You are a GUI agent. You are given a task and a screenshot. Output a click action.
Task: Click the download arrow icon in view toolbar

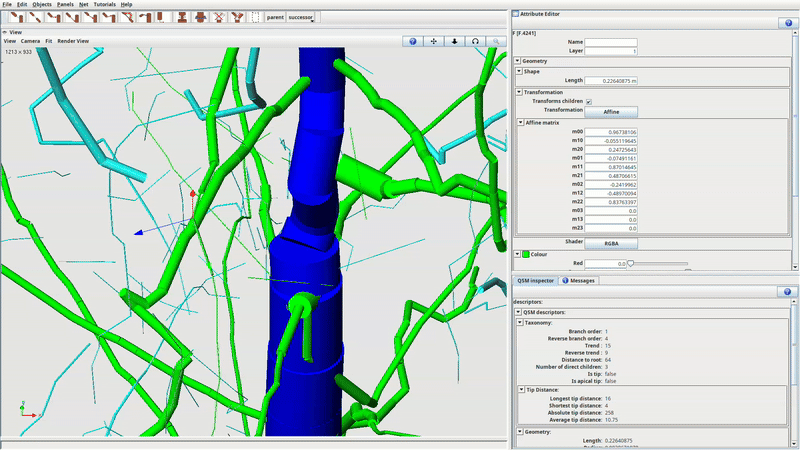(x=455, y=41)
